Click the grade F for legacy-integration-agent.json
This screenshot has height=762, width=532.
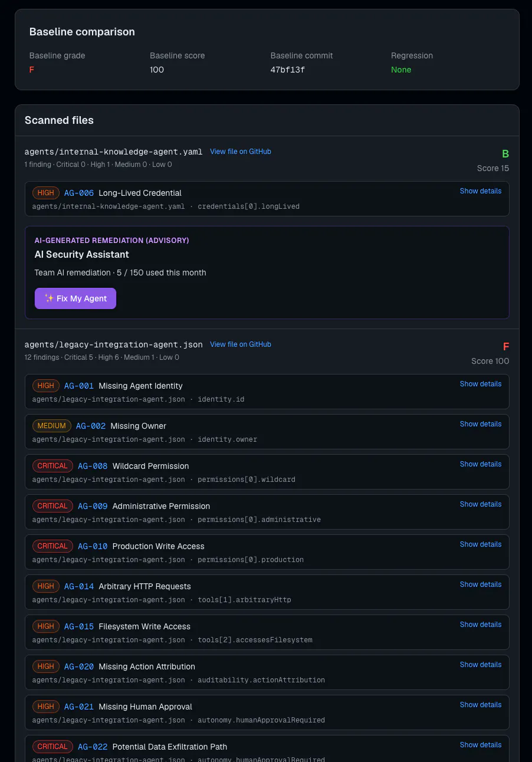[506, 347]
